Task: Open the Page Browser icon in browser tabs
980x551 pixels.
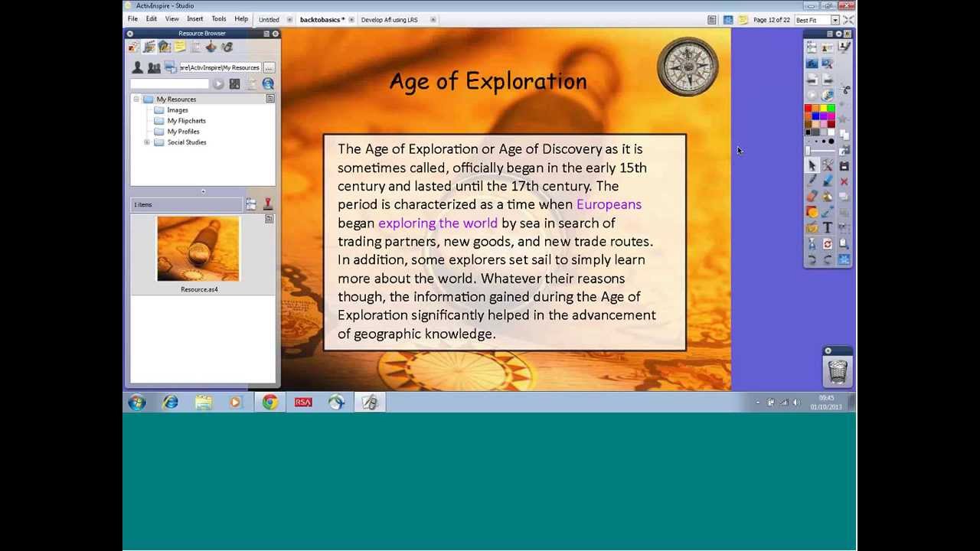Action: 133,47
